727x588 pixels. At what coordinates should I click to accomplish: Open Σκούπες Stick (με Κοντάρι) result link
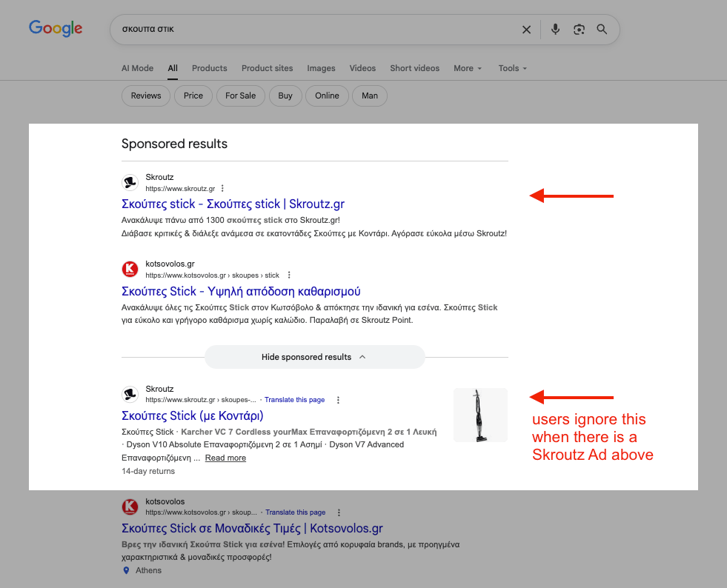pos(193,415)
